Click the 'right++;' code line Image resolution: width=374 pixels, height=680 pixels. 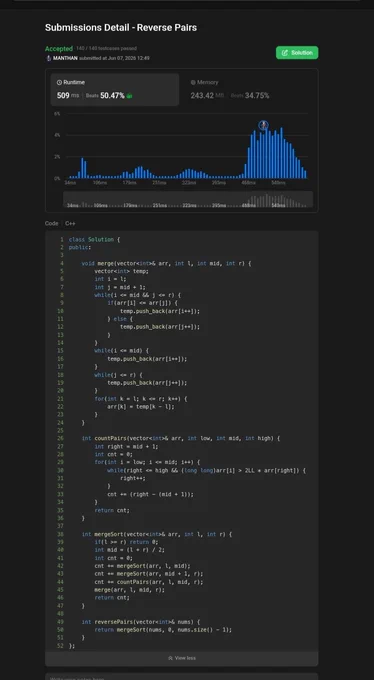click(133, 478)
